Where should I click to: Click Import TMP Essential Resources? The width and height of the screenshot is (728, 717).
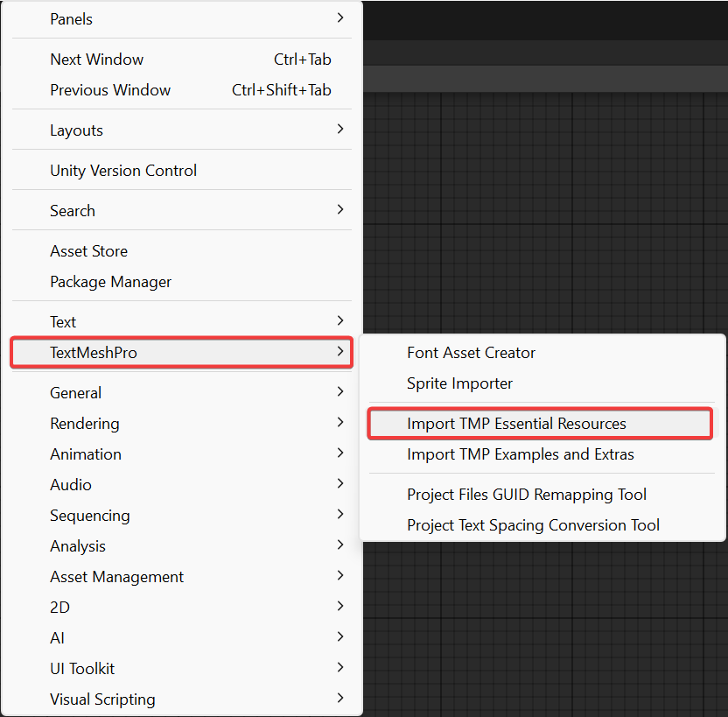[517, 424]
